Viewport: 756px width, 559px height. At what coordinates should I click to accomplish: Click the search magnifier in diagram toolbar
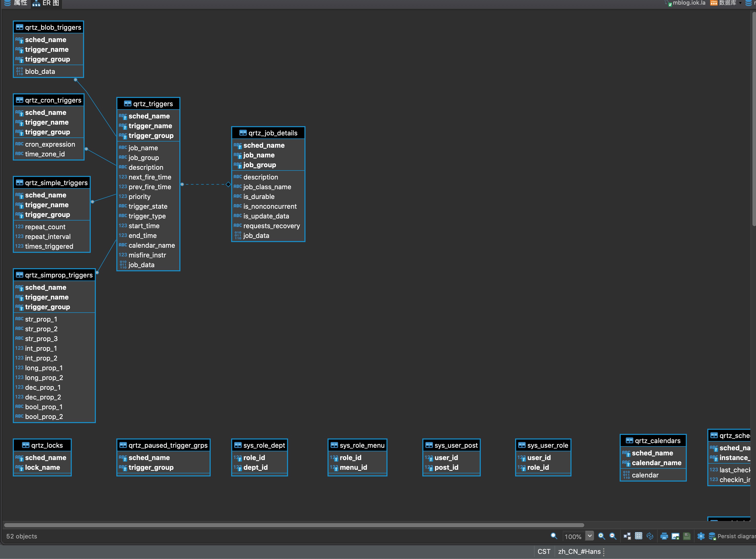tap(554, 536)
